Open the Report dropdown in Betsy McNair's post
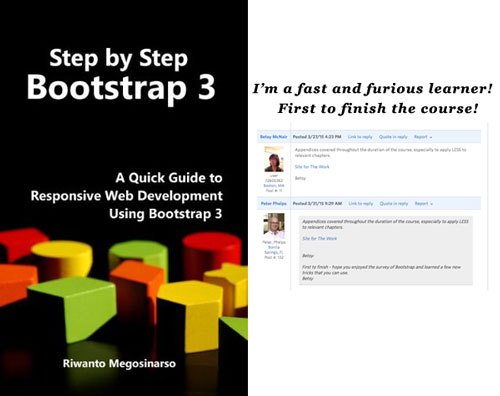The image size is (500, 396). pos(423,137)
